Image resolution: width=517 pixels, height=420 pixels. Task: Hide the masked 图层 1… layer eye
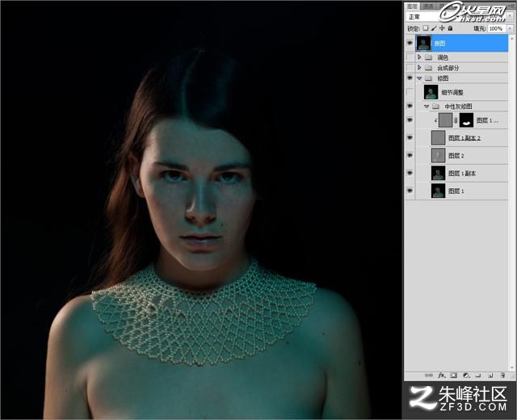(x=410, y=120)
